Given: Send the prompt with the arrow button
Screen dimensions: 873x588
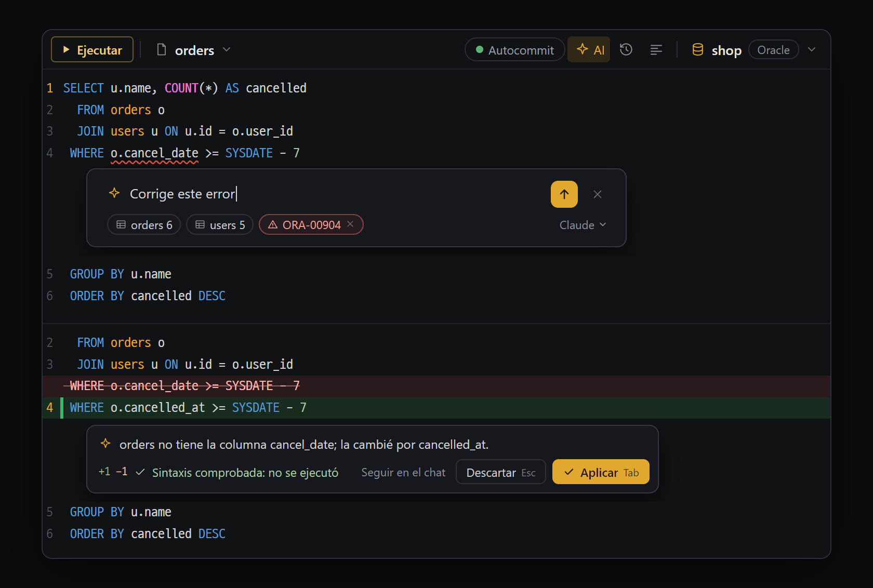Looking at the screenshot, I should click(x=564, y=194).
